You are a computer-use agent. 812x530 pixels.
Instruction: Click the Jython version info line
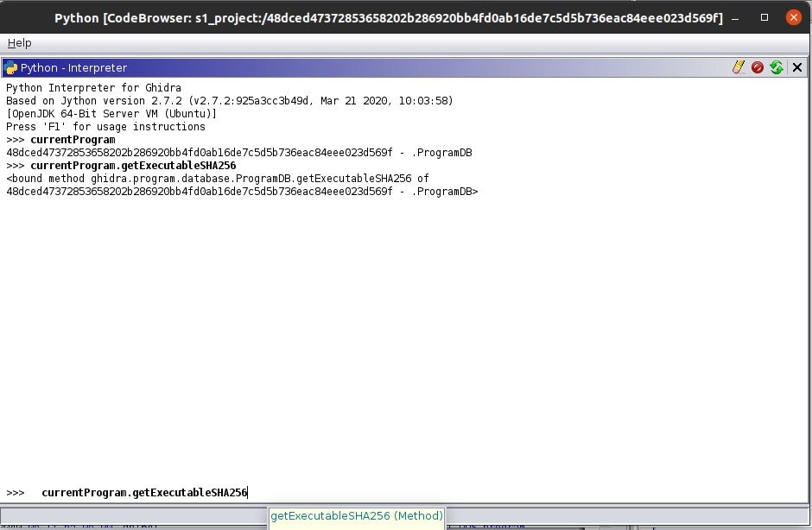[x=229, y=101]
